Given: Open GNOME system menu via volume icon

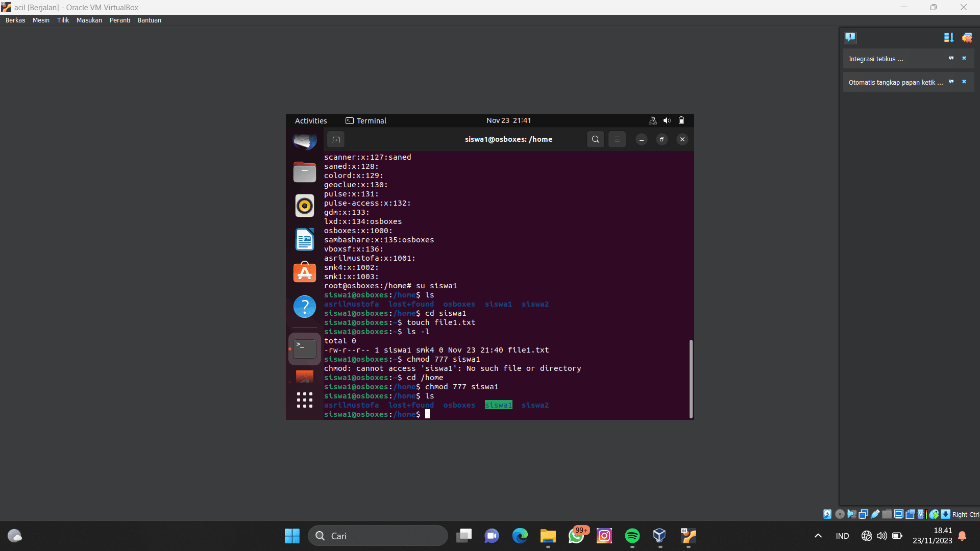Looking at the screenshot, I should [667, 120].
